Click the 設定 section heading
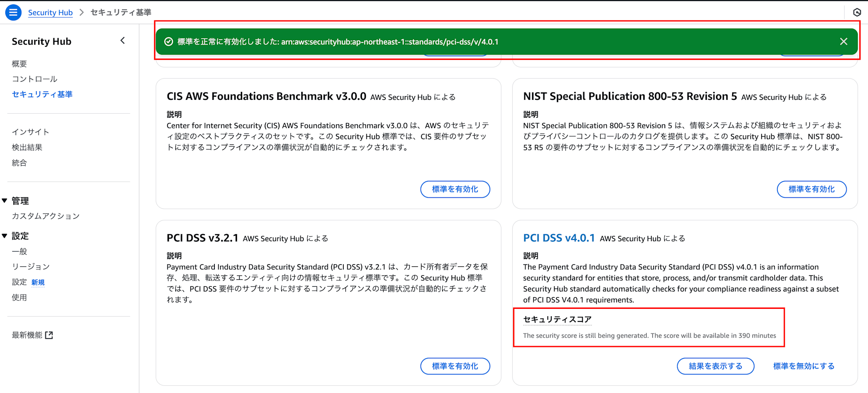The image size is (868, 393). [x=20, y=236]
